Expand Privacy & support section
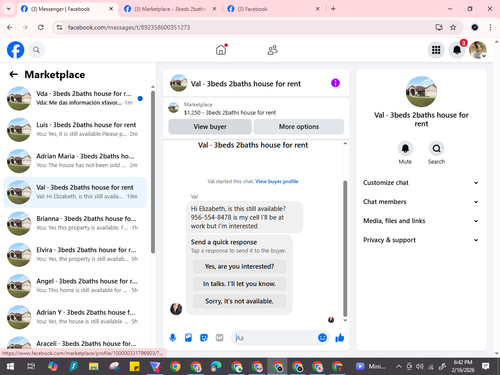500x375 pixels. tap(421, 240)
